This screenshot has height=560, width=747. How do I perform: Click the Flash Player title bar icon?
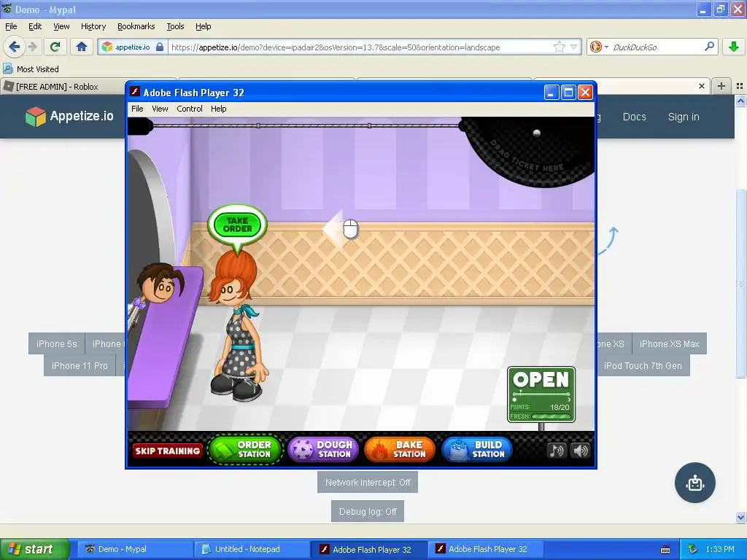coord(135,92)
